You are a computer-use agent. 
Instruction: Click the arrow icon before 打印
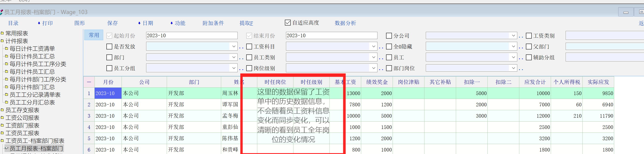39,23
